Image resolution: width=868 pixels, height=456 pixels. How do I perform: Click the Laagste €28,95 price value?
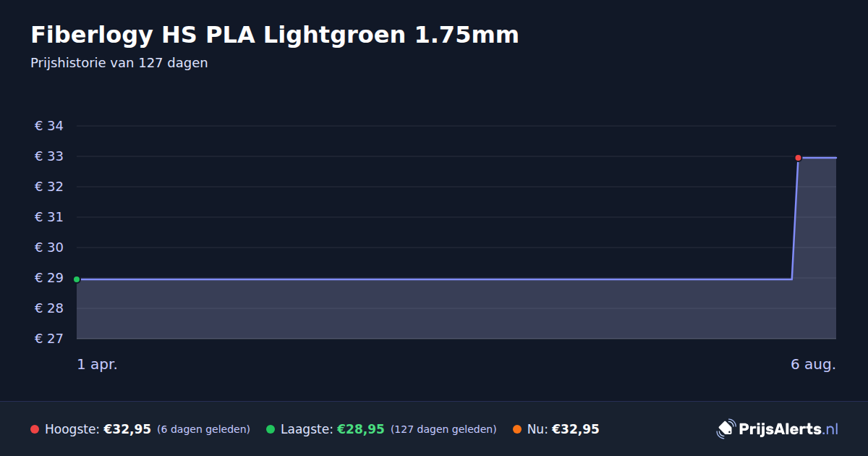[x=360, y=429]
